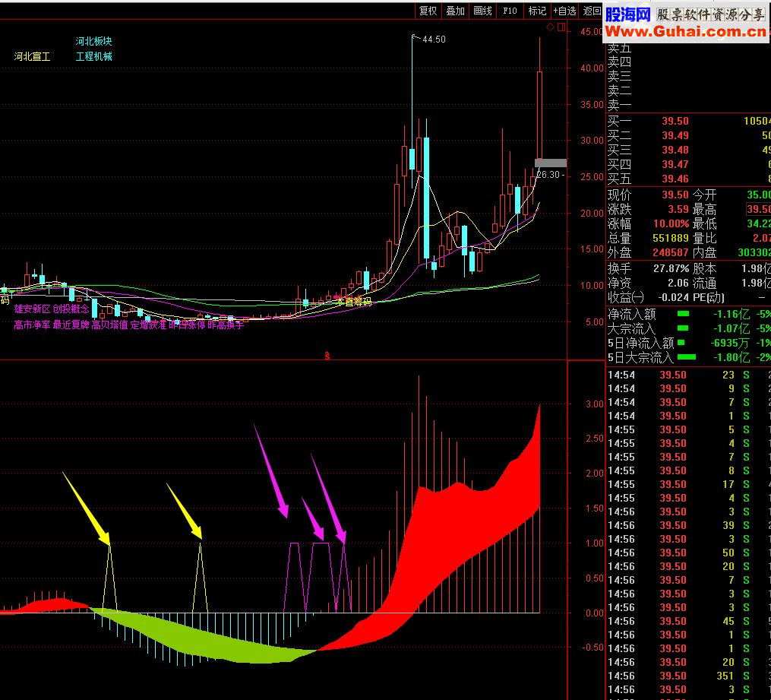
Task: Select the 买五 bid price 39.46
Action: click(675, 179)
